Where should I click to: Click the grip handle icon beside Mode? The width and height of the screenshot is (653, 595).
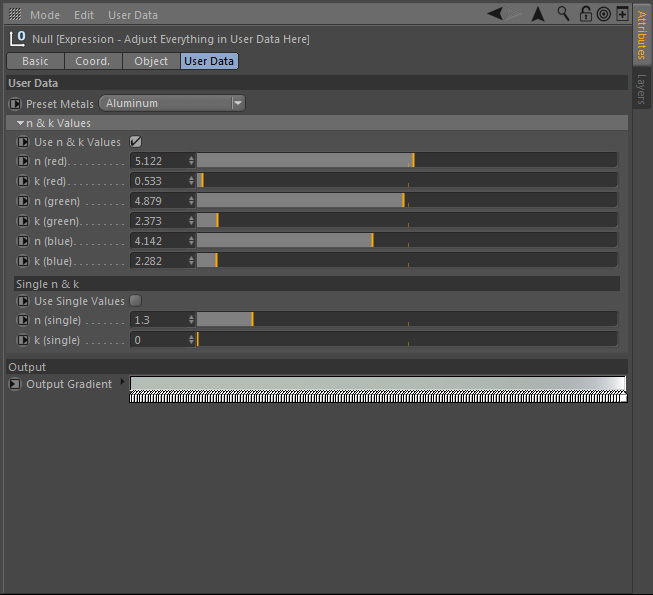pyautogui.click(x=15, y=15)
